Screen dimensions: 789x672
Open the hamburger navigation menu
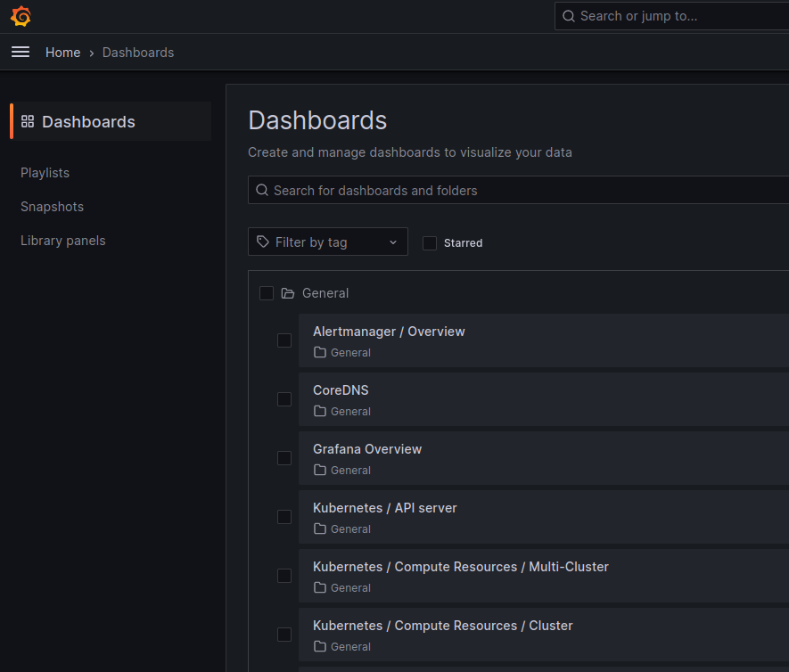[21, 53]
